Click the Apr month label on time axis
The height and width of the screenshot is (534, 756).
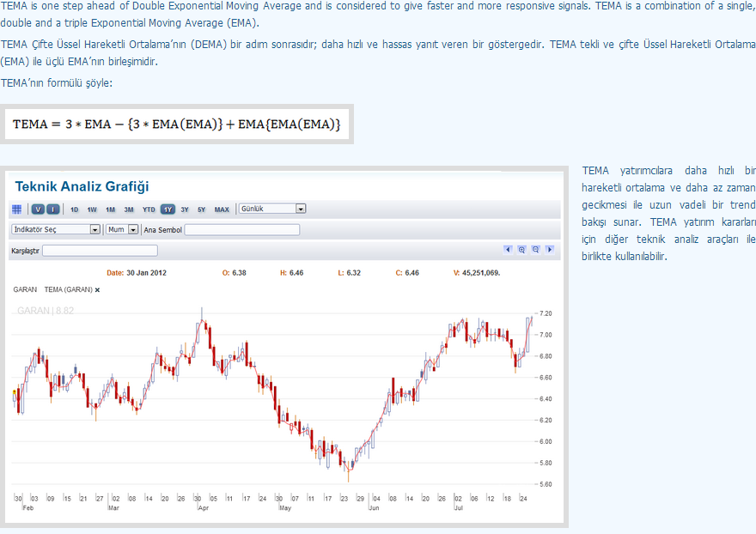pos(204,508)
